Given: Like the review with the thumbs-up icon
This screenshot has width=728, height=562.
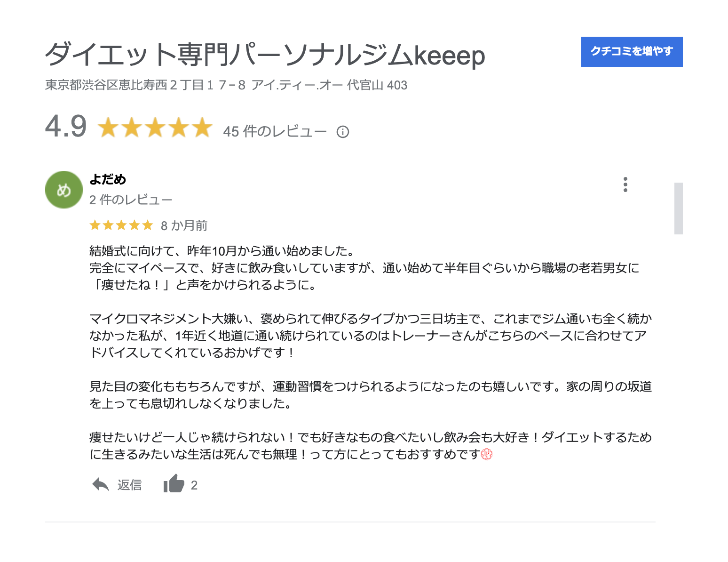Looking at the screenshot, I should point(174,483).
